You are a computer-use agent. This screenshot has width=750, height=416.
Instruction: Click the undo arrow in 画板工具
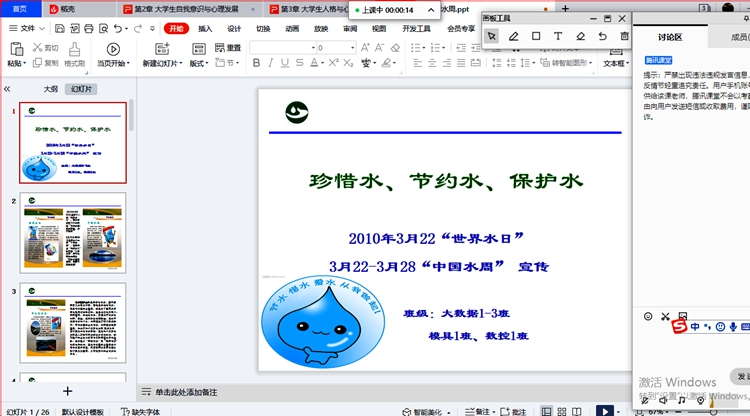tap(602, 36)
